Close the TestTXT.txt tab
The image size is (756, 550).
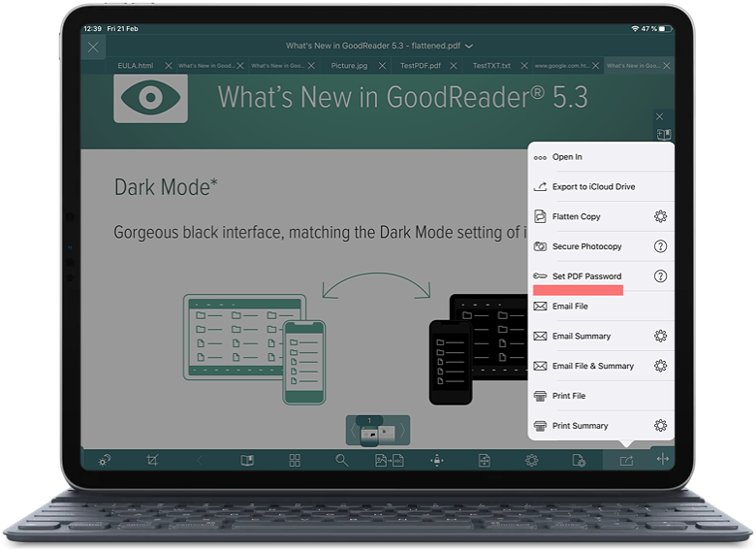point(524,66)
